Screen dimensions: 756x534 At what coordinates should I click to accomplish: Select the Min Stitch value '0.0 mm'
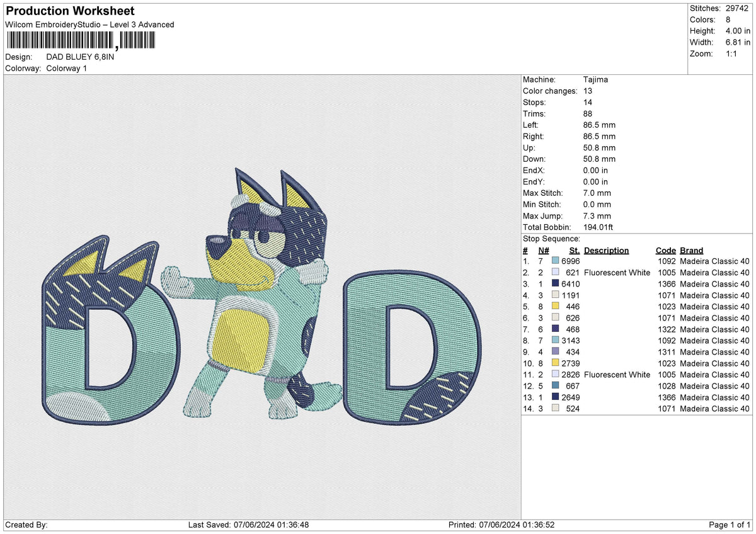597,205
